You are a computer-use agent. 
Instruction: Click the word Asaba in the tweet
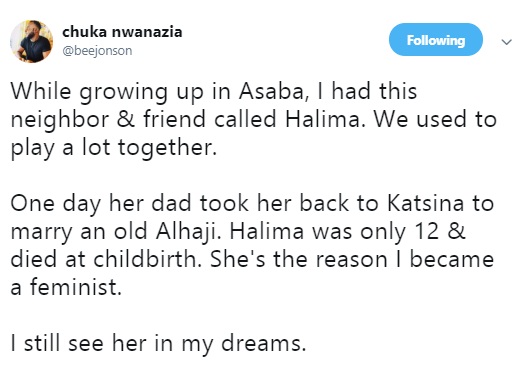271,91
